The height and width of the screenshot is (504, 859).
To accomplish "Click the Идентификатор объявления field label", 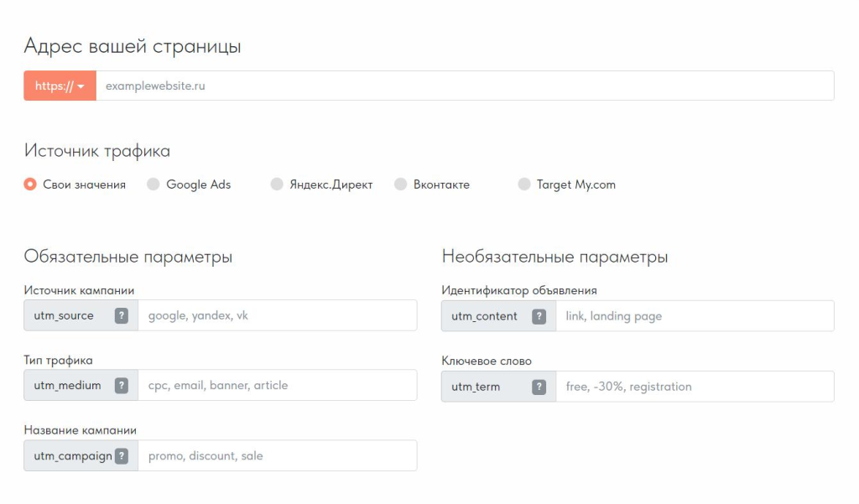I will (519, 291).
